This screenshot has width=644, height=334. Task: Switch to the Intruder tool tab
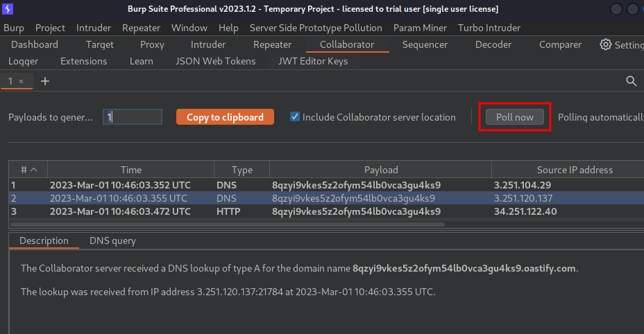pyautogui.click(x=207, y=44)
